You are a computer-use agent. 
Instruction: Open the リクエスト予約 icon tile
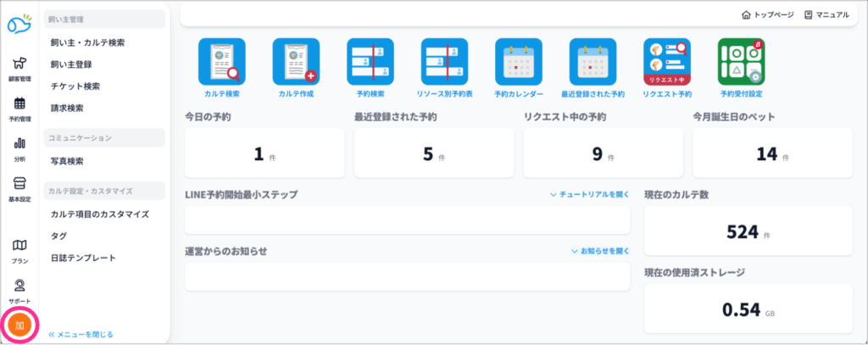coord(667,62)
